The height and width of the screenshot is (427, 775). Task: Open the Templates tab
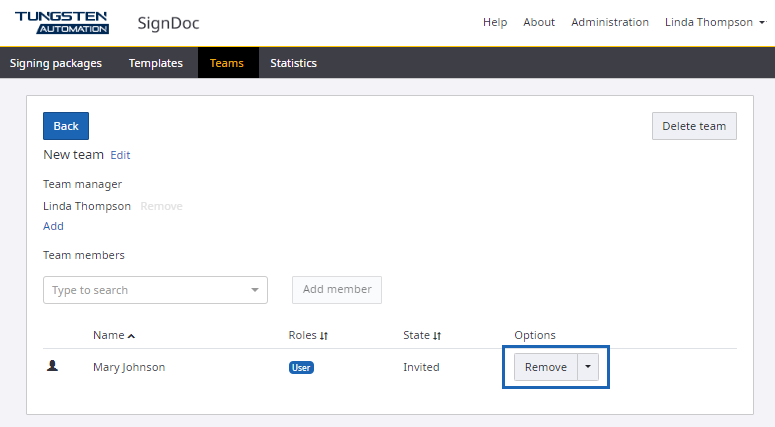pos(156,63)
